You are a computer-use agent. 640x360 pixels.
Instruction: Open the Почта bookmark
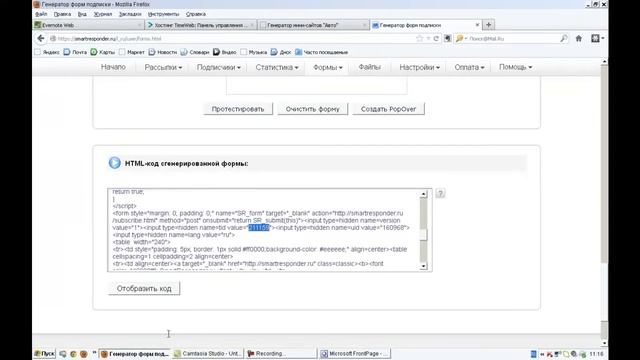pyautogui.click(x=75, y=52)
